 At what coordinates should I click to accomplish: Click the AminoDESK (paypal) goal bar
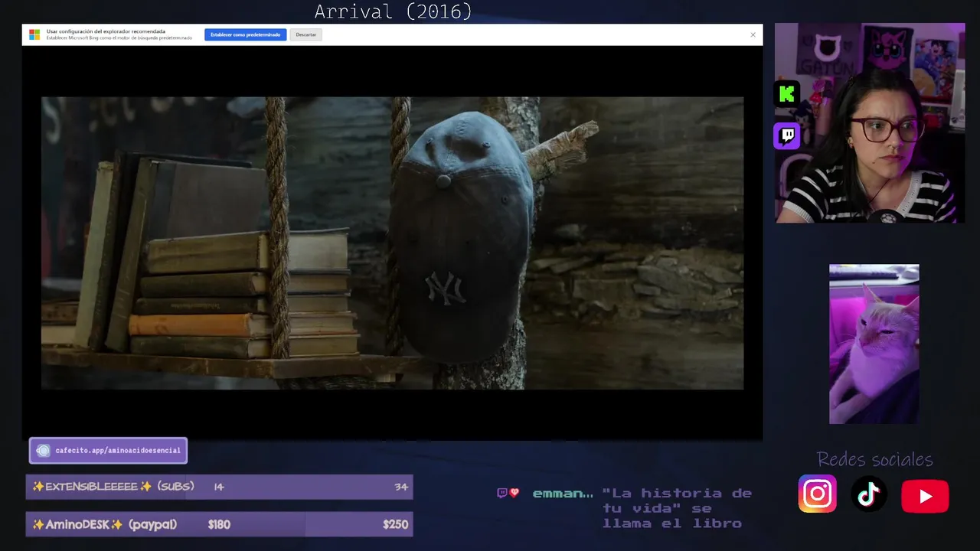click(220, 524)
